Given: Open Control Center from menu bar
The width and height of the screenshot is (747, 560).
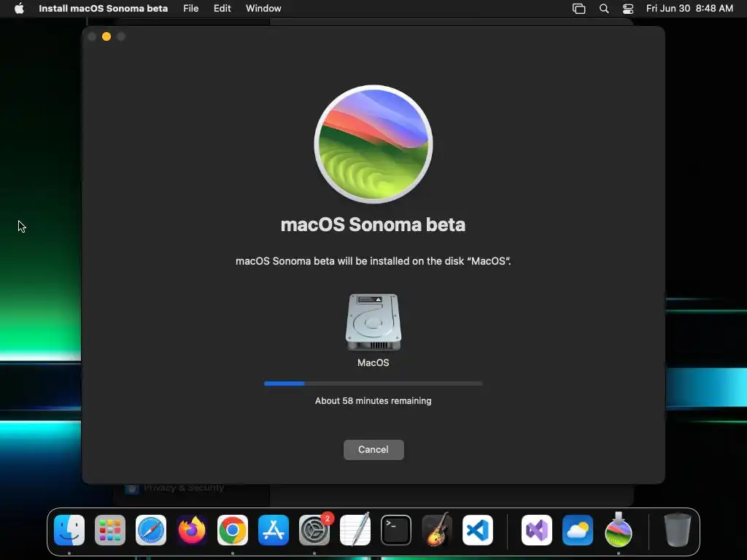Looking at the screenshot, I should point(628,9).
